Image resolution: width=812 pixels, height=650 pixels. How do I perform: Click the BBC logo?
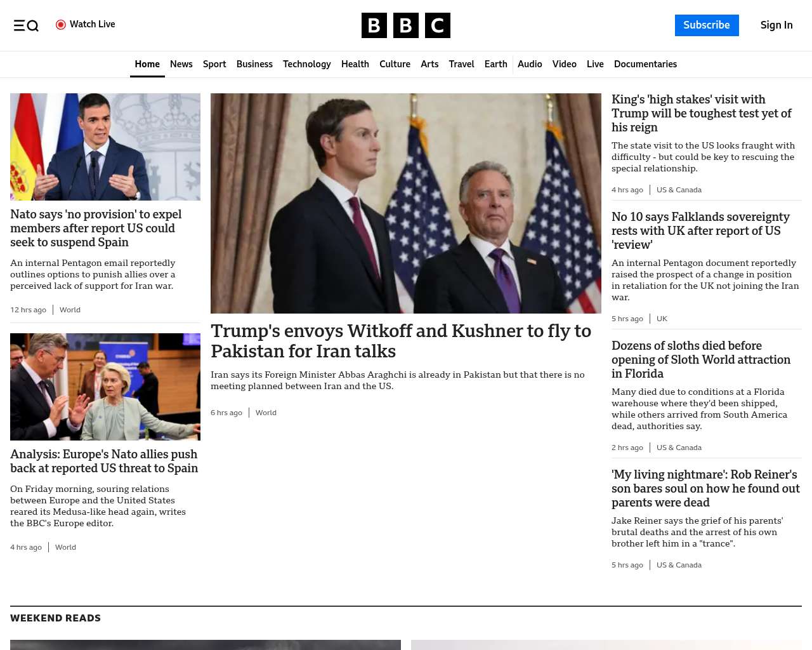click(405, 25)
